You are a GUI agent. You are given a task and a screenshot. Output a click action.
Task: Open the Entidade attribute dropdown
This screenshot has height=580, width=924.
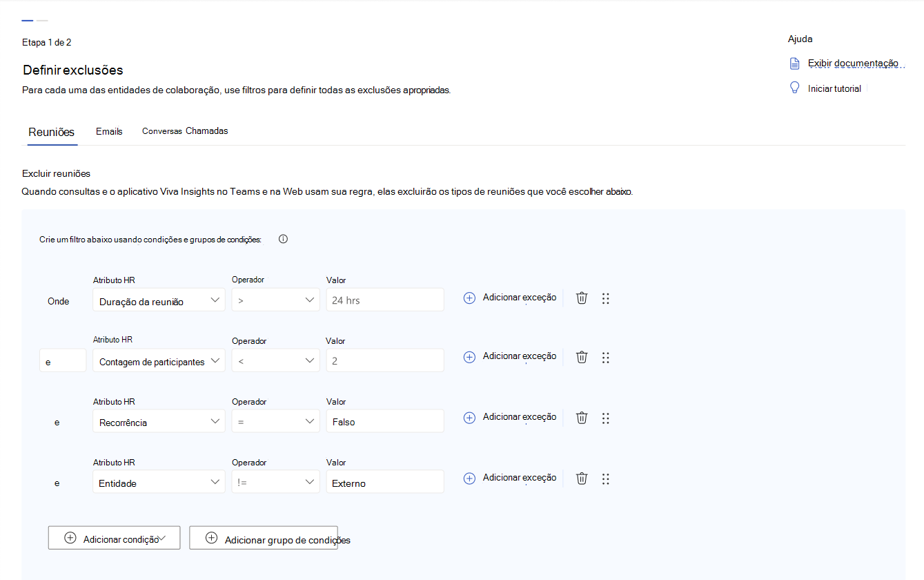pyautogui.click(x=159, y=482)
